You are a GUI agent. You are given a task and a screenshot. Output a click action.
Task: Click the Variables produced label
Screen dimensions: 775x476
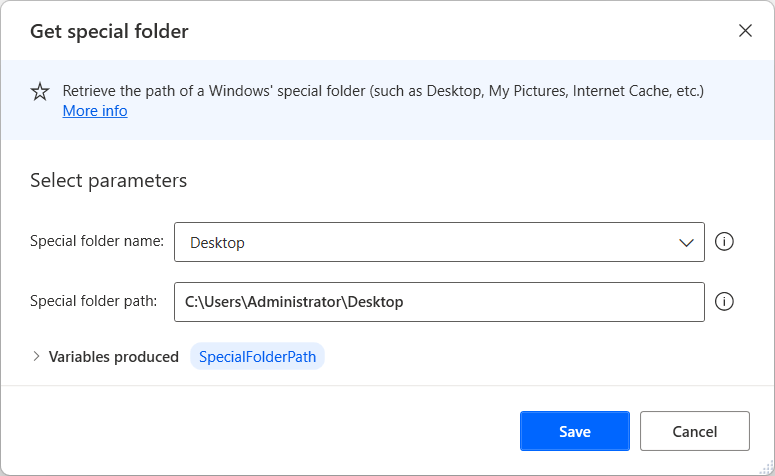coord(113,356)
